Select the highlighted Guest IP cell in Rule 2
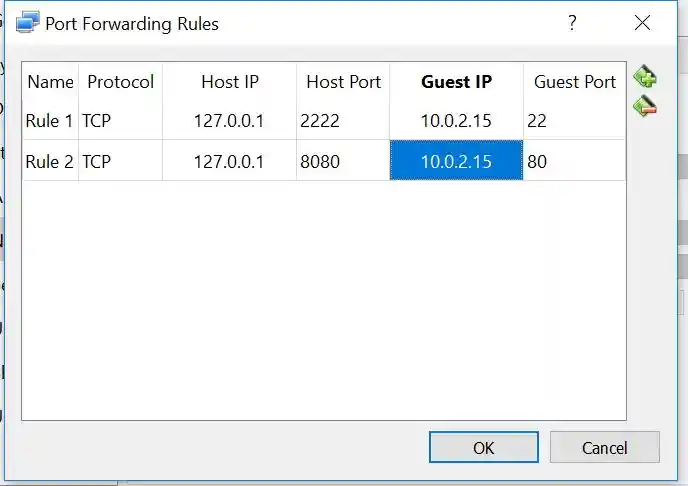 pyautogui.click(x=456, y=161)
